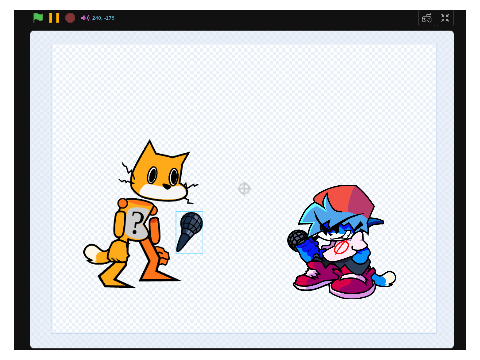Click the crosshair center marker on stage

244,189
